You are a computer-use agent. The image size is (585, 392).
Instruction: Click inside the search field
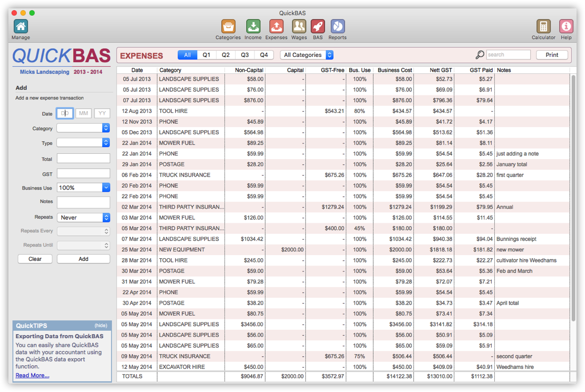508,54
